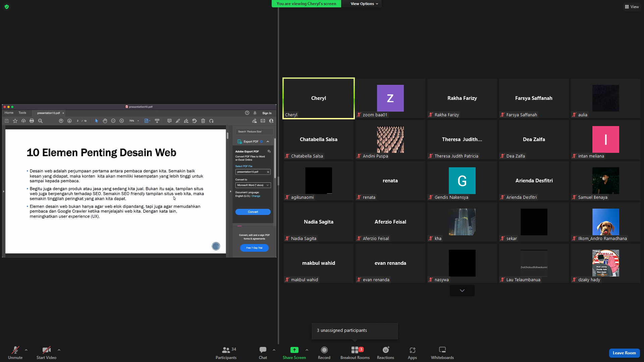Show next page of participant gallery

point(462,291)
